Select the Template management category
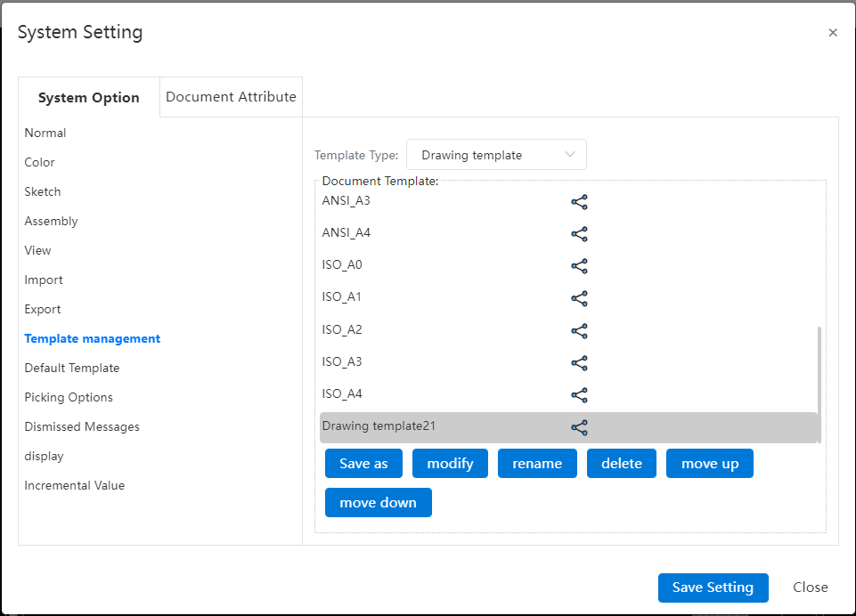This screenshot has height=616, width=856. pyautogui.click(x=93, y=339)
